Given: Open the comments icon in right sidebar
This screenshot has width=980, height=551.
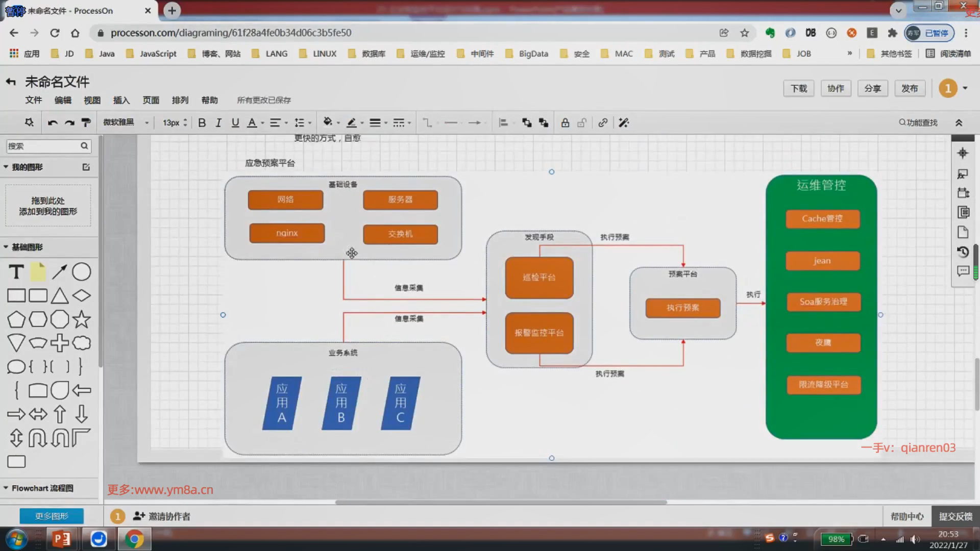Looking at the screenshot, I should click(x=963, y=271).
